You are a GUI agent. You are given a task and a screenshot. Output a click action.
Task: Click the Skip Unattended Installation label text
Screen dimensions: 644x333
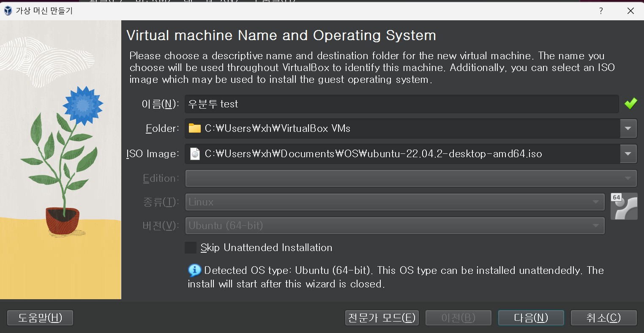click(267, 248)
